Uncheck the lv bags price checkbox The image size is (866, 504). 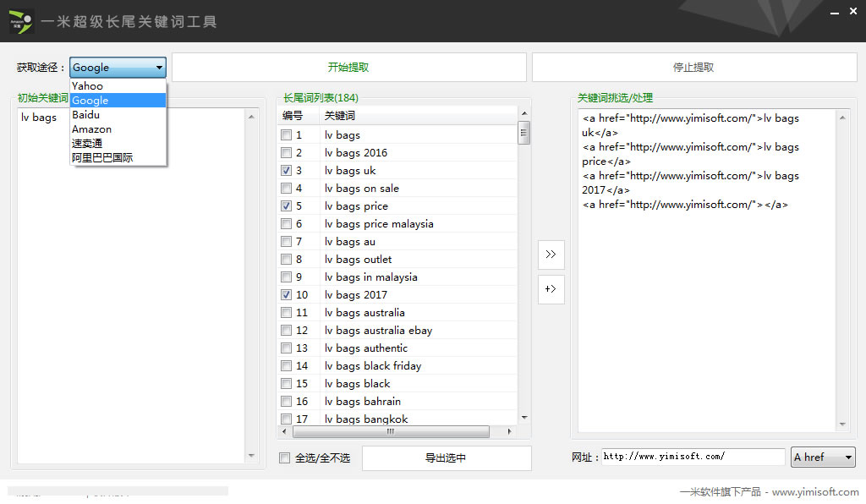[286, 205]
